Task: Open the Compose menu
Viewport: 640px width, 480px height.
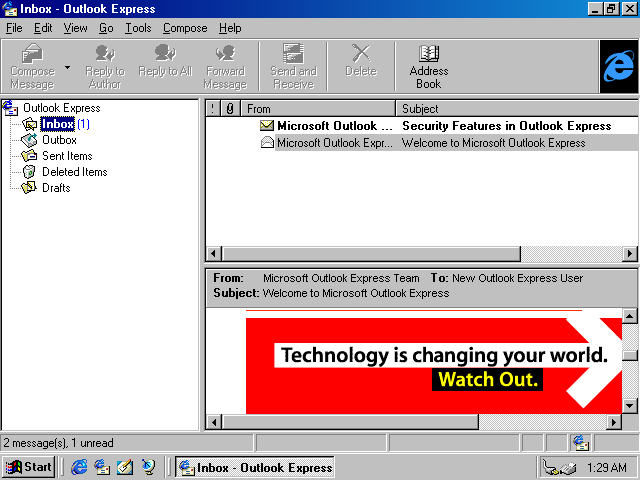Action: pyautogui.click(x=185, y=28)
